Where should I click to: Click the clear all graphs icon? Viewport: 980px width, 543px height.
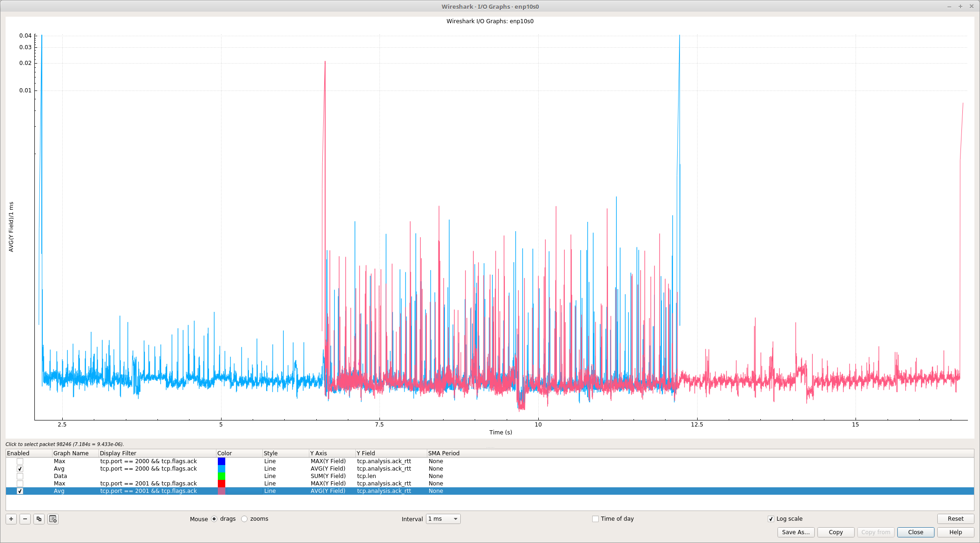pyautogui.click(x=53, y=519)
